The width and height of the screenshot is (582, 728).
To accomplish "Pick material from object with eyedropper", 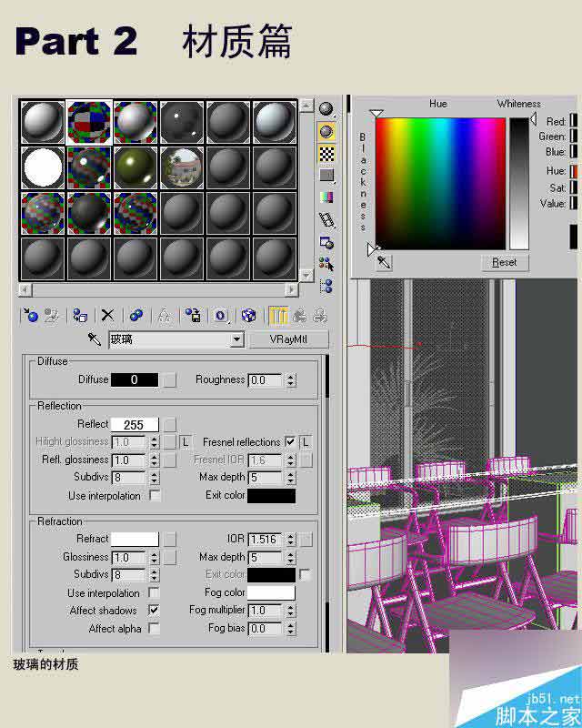I will pos(94,339).
